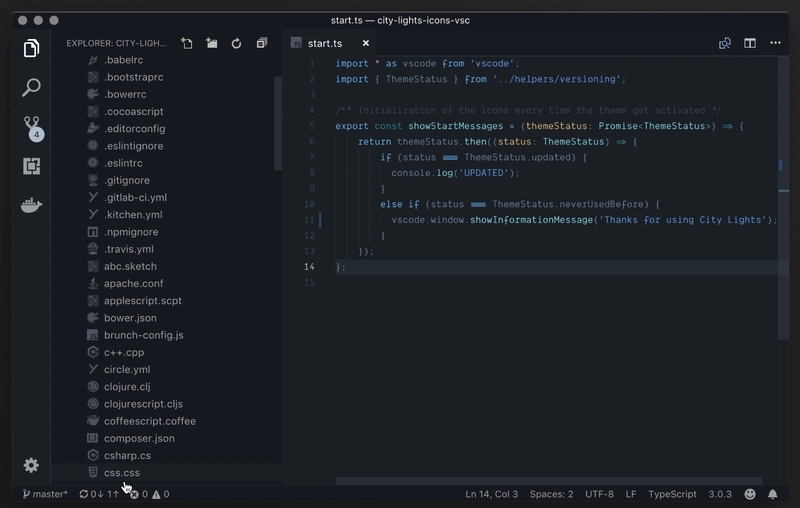
Task: Open abc.sketch file in Explorer
Action: click(x=166, y=266)
